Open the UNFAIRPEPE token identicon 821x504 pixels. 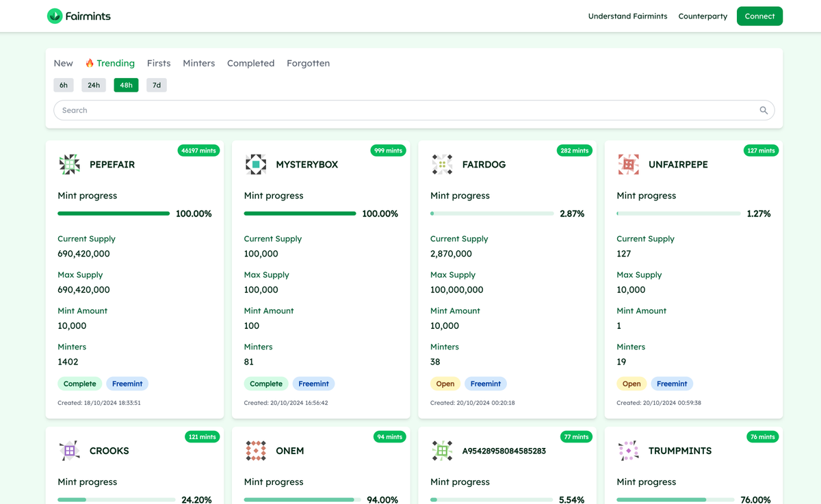pos(628,165)
